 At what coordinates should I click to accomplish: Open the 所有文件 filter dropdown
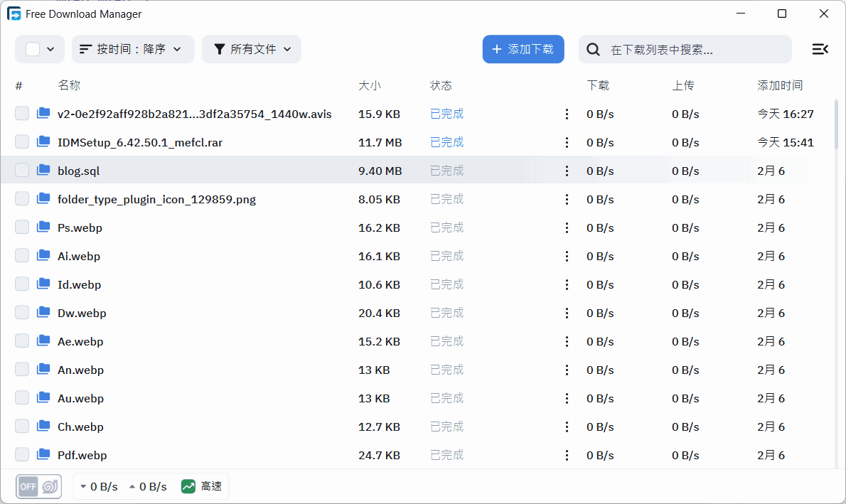252,49
